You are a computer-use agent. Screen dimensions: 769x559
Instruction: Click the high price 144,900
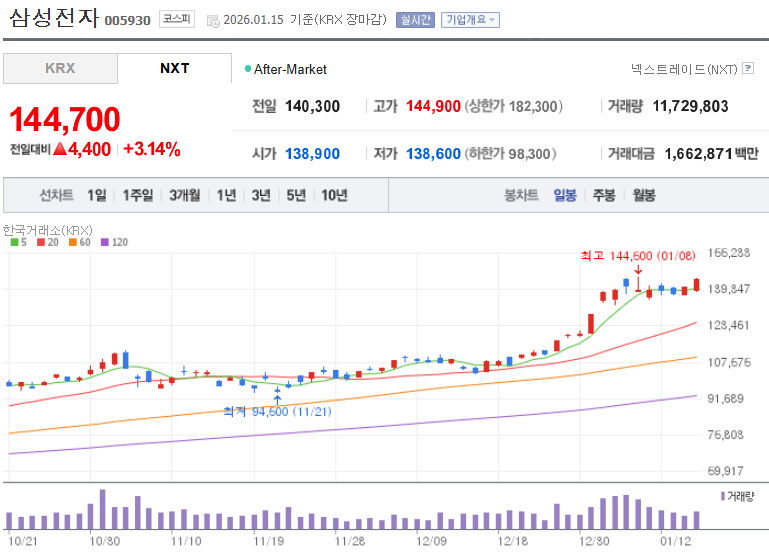tap(434, 106)
